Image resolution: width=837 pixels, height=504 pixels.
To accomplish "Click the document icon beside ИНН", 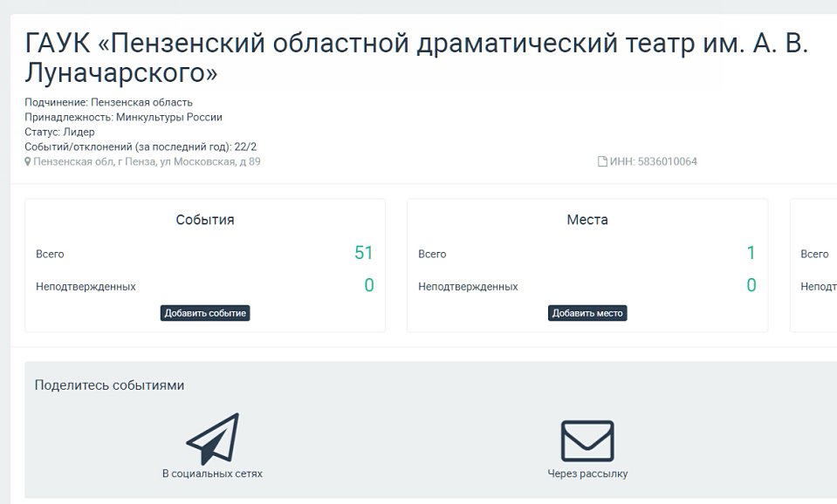I will [602, 161].
